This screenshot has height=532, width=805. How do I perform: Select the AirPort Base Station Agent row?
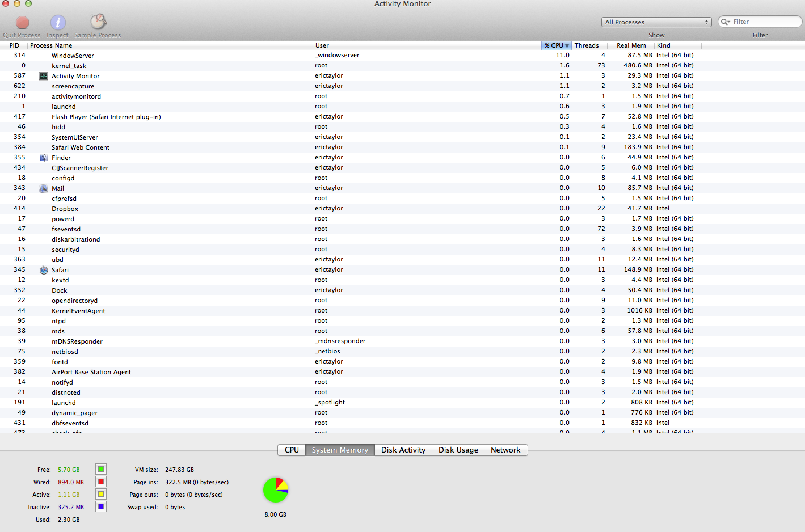tap(402, 372)
